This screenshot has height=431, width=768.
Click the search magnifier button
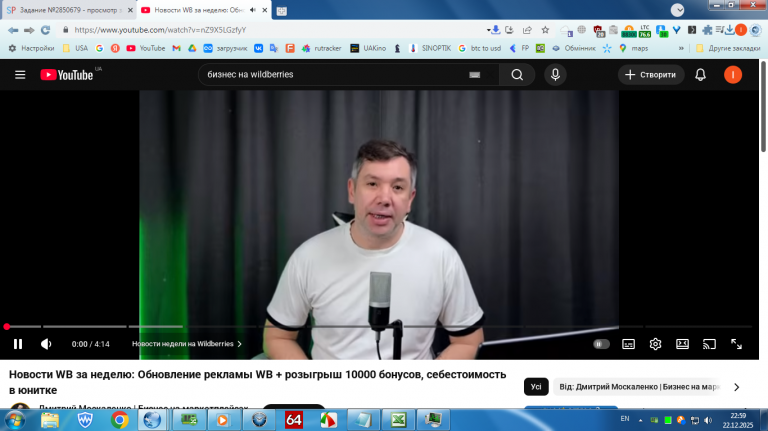pyautogui.click(x=517, y=74)
